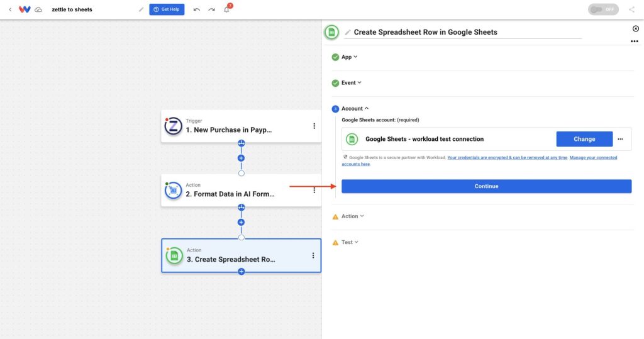644x339 pixels.
Task: Click AI Formatter icon on step 2
Action: click(174, 191)
